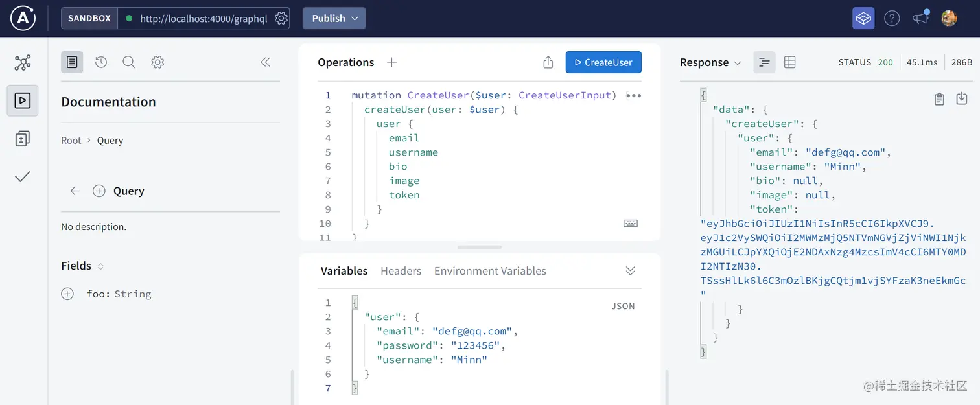Open the Schema graph sidebar icon

[x=23, y=63]
